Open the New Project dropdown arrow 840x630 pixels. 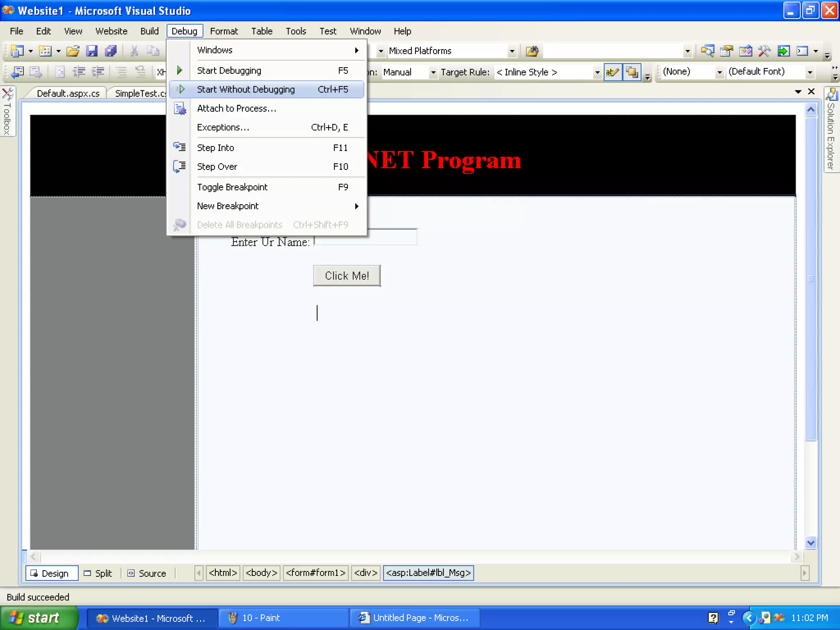coord(31,51)
